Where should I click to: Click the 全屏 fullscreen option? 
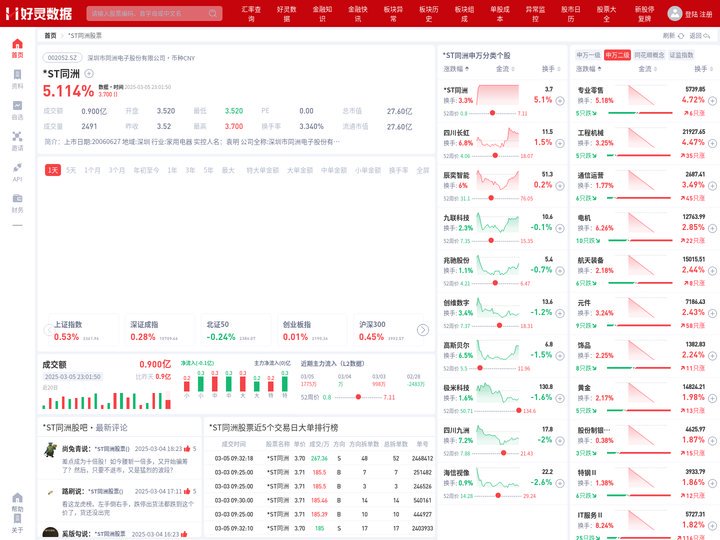[x=423, y=170]
